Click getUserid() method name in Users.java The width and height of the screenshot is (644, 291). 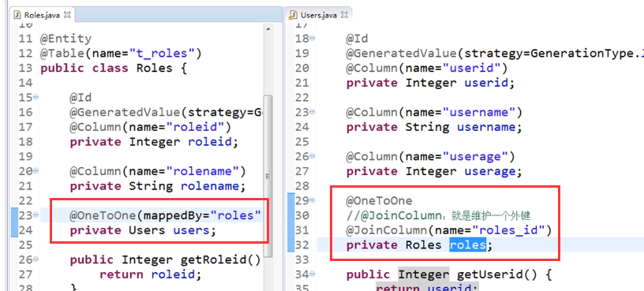[x=497, y=274]
